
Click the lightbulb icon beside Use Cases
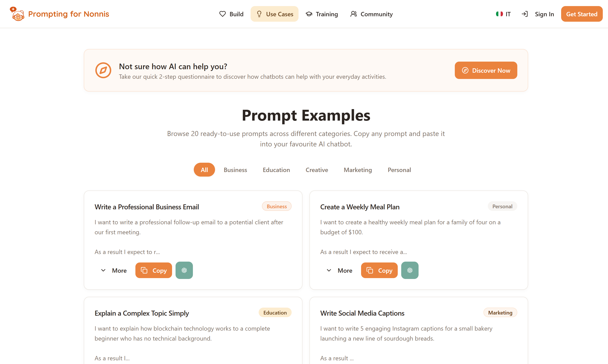259,14
